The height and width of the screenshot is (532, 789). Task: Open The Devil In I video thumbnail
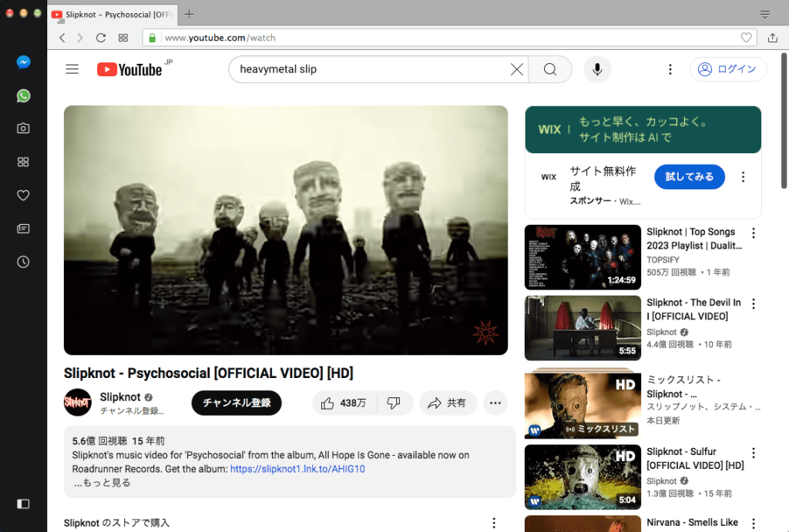583,328
